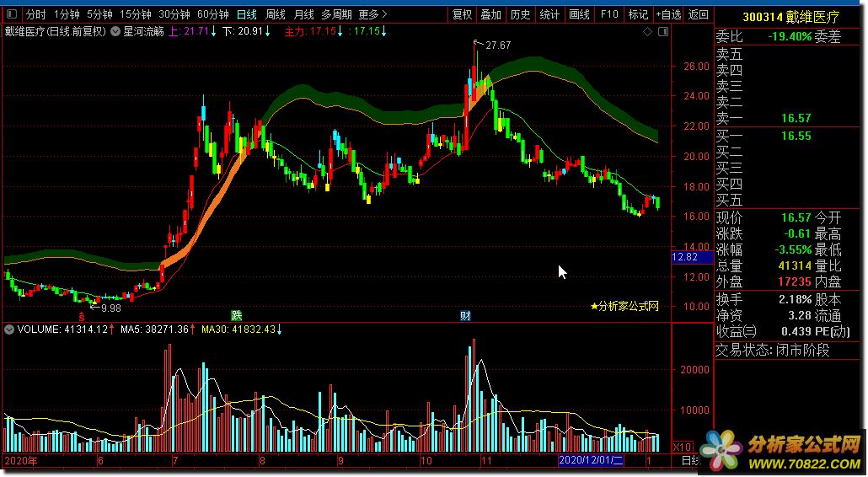The height and width of the screenshot is (477, 868).
Task: Click the 2020/12/01/二 date marker
Action: [x=591, y=460]
